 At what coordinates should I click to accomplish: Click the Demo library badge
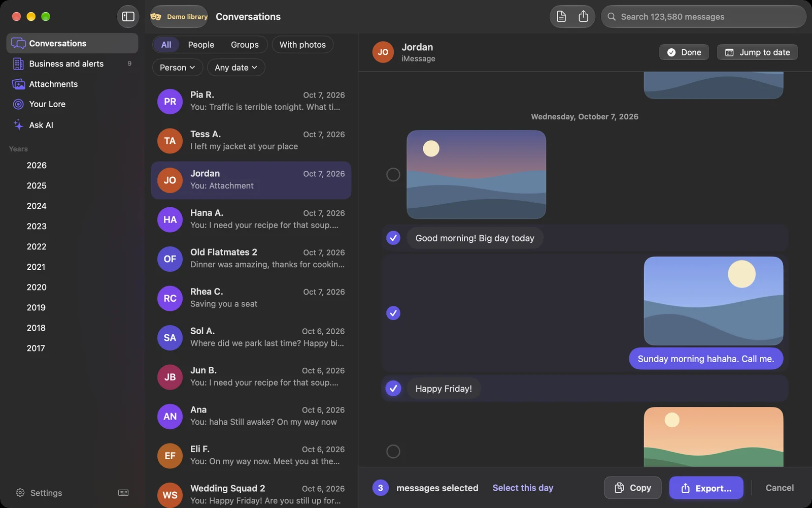click(180, 17)
